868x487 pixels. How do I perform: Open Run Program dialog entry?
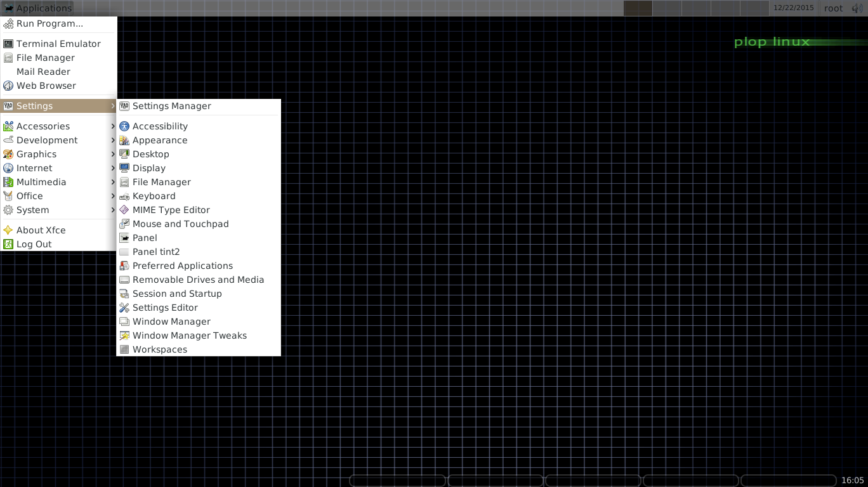click(58, 23)
